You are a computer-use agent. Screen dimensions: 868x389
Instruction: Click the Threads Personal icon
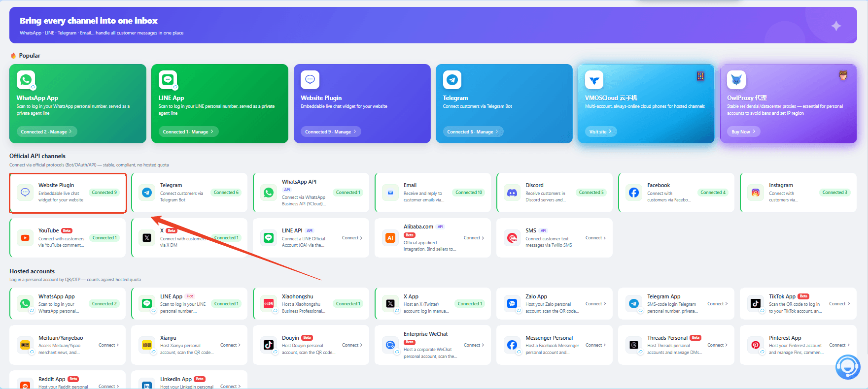(x=634, y=345)
